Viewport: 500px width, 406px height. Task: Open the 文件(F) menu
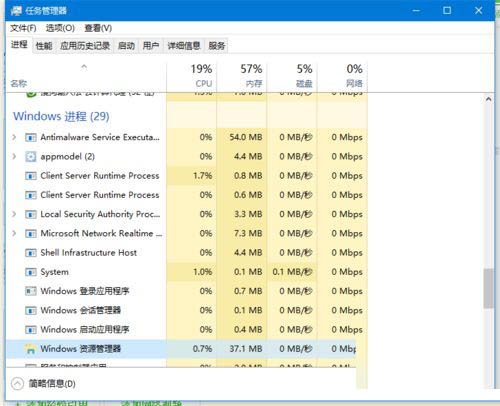[23, 28]
